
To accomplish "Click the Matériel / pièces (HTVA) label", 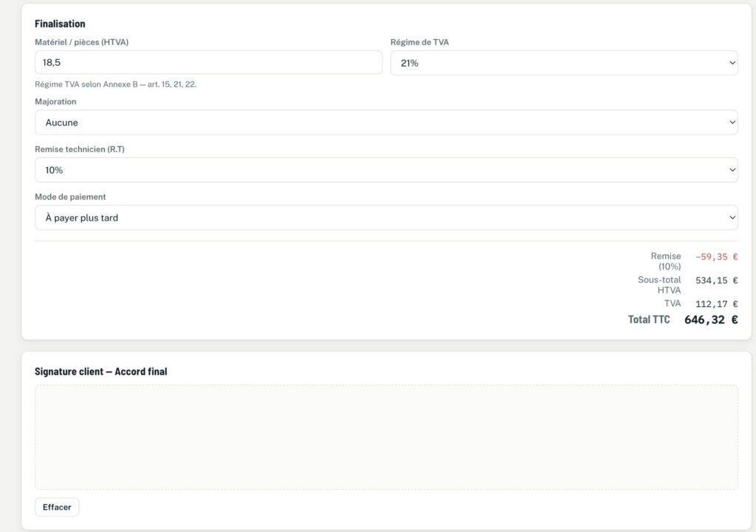I will pos(81,42).
